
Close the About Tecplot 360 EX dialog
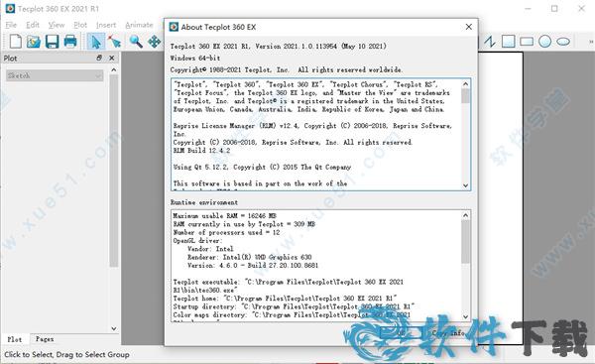coord(469,27)
